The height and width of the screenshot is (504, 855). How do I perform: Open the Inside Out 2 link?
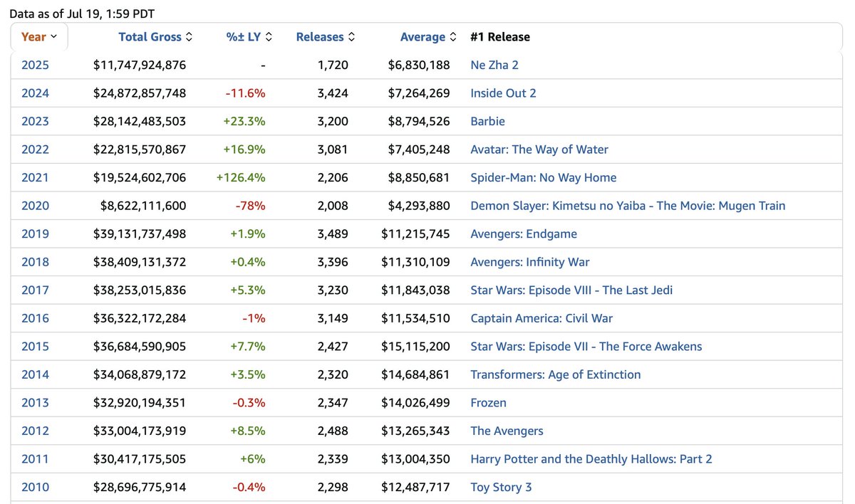coord(503,93)
